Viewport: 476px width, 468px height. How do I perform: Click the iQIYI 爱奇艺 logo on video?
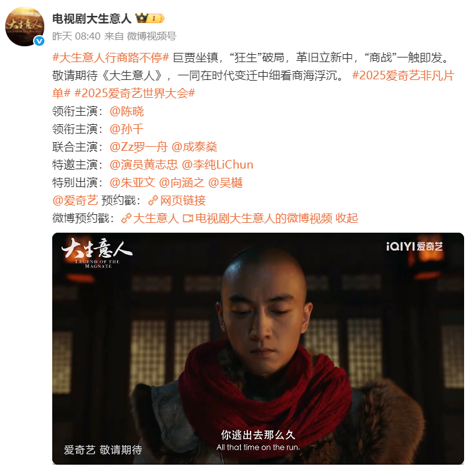click(415, 246)
